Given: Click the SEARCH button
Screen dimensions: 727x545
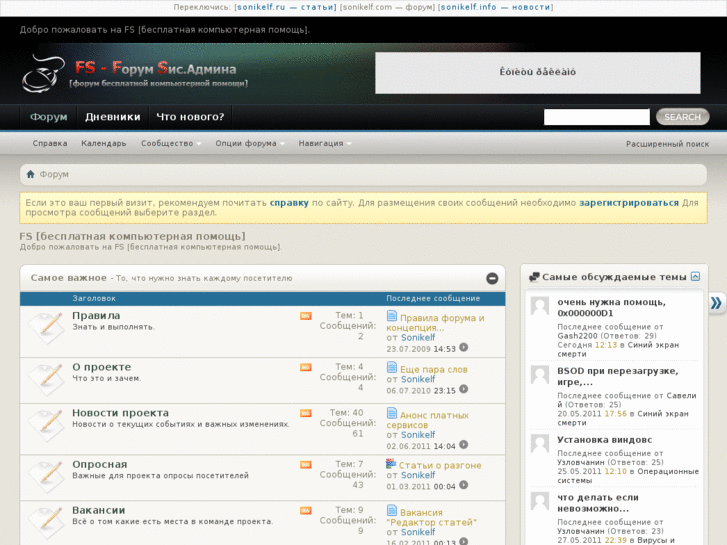Looking at the screenshot, I should 682,117.
